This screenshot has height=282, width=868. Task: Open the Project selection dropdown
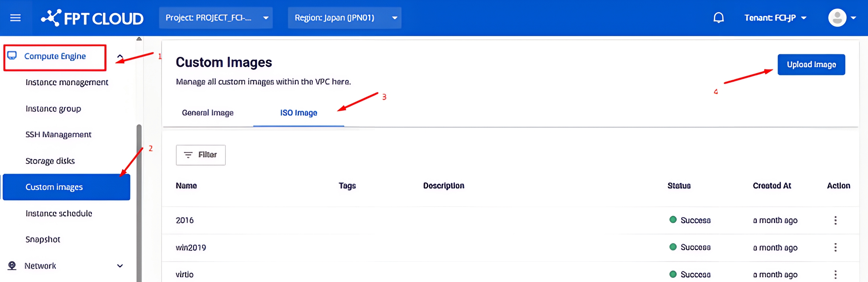pos(216,18)
